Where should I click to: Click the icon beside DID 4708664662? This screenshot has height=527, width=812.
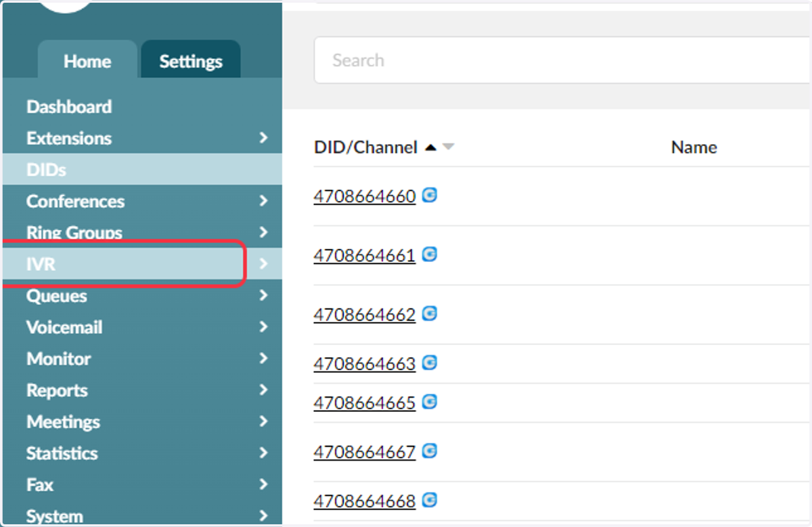click(430, 313)
